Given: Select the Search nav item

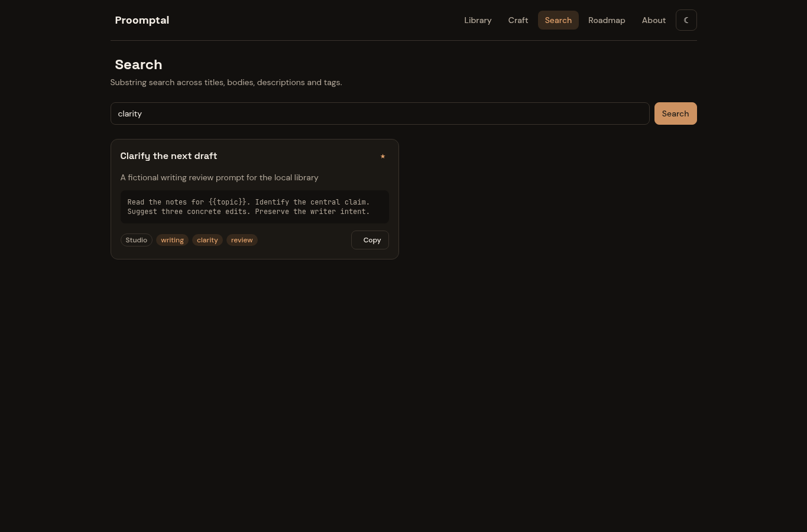Looking at the screenshot, I should point(558,20).
